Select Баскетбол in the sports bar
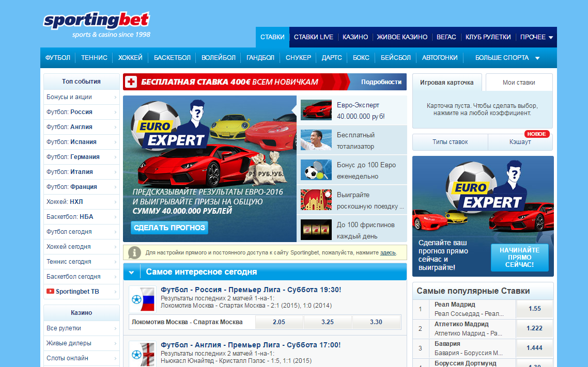This screenshot has height=367, width=588. point(172,58)
